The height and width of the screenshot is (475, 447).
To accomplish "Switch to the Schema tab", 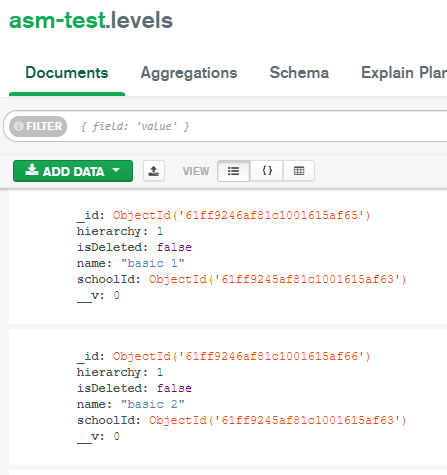I will click(299, 73).
